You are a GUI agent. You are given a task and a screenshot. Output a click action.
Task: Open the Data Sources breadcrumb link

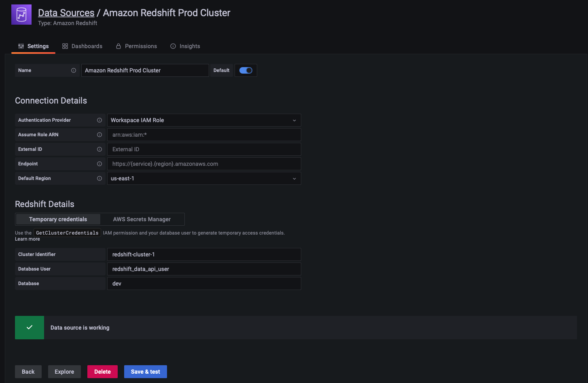[x=66, y=13]
